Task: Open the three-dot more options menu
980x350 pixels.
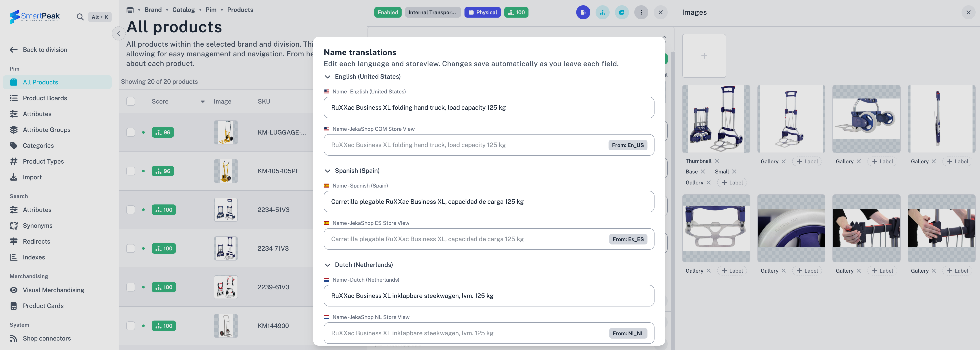Action: 641,12
